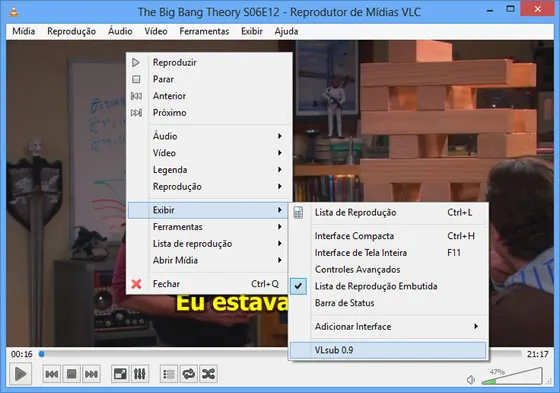
Task: Toggle Interface de Tela Inteira option
Action: pyautogui.click(x=388, y=253)
